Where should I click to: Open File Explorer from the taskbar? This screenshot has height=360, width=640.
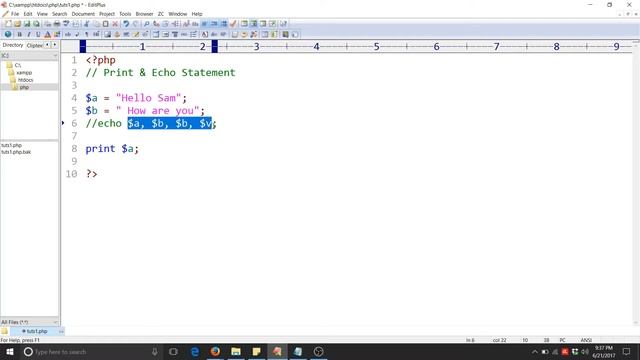tap(236, 351)
